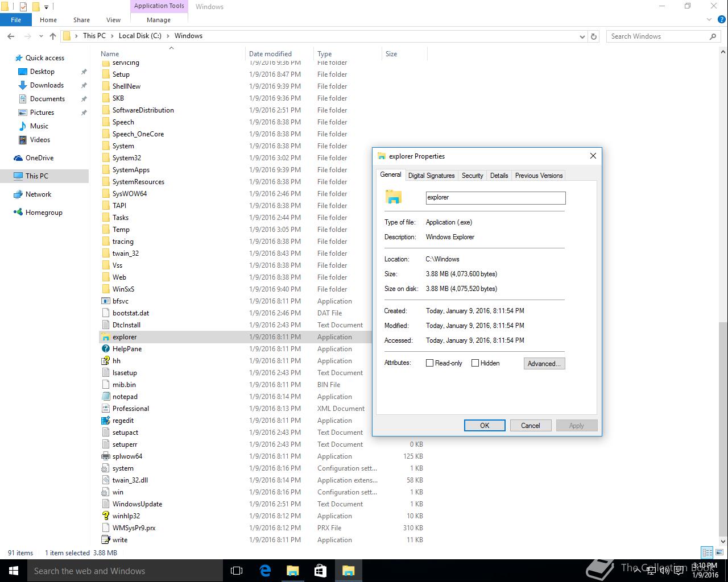This screenshot has height=582, width=728.
Task: Enable the Hidden attribute checkbox
Action: tap(475, 363)
